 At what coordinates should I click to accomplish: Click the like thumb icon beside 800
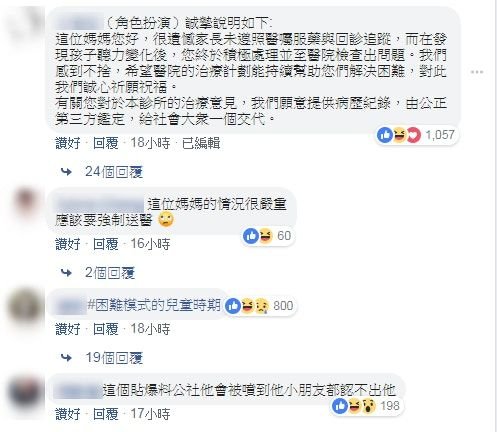point(233,306)
